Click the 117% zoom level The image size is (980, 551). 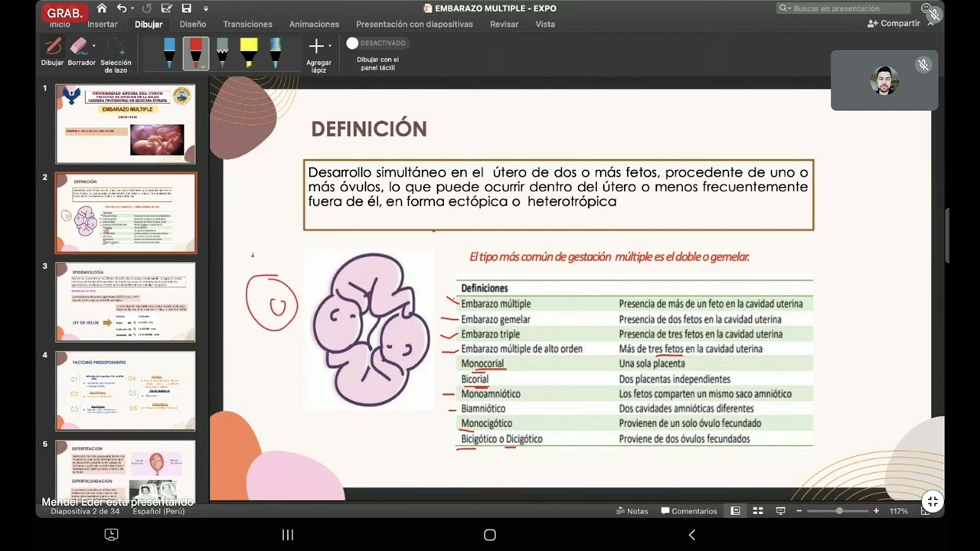coord(898,511)
